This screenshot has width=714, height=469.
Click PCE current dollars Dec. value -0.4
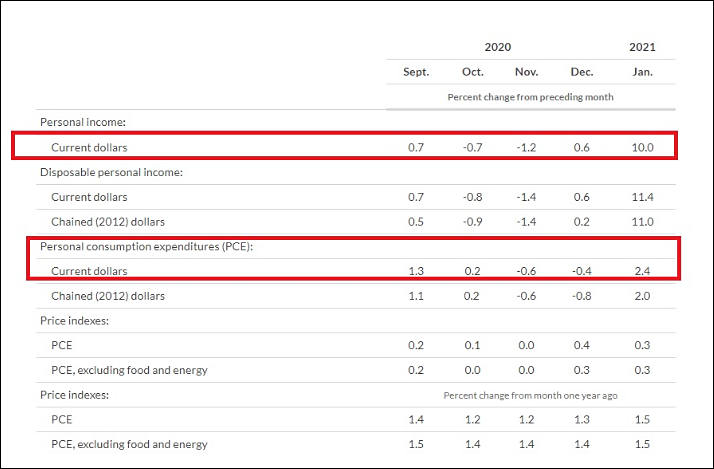pyautogui.click(x=581, y=271)
